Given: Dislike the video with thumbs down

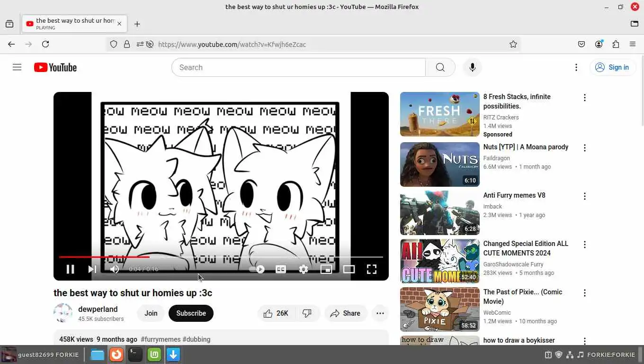Looking at the screenshot, I should click(x=307, y=313).
